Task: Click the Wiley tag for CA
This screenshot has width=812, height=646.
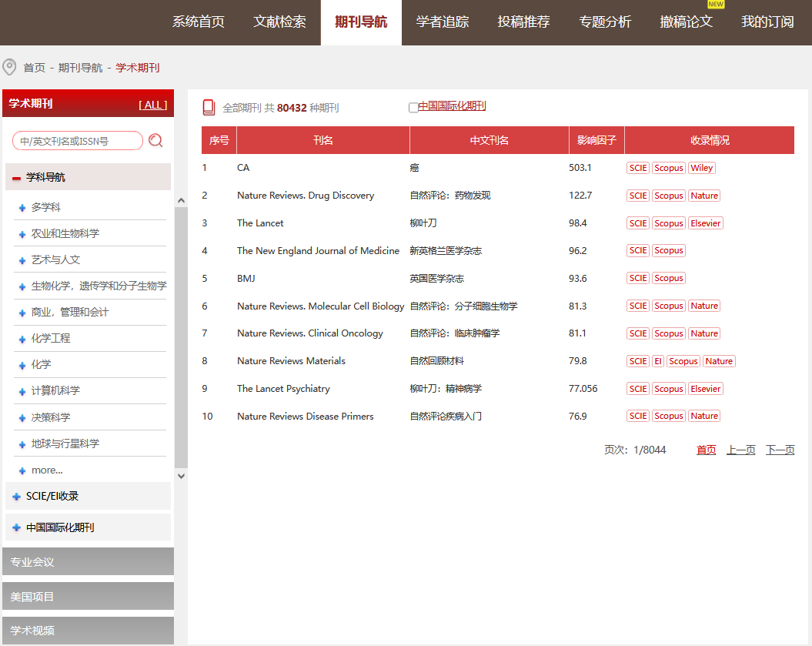Action: 701,168
